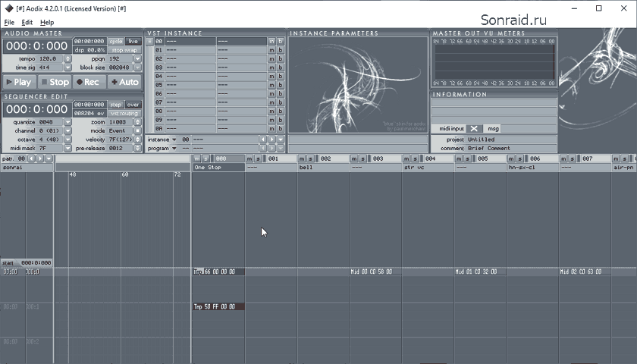Open the time sig dropdown
The image size is (637, 364).
pos(67,67)
